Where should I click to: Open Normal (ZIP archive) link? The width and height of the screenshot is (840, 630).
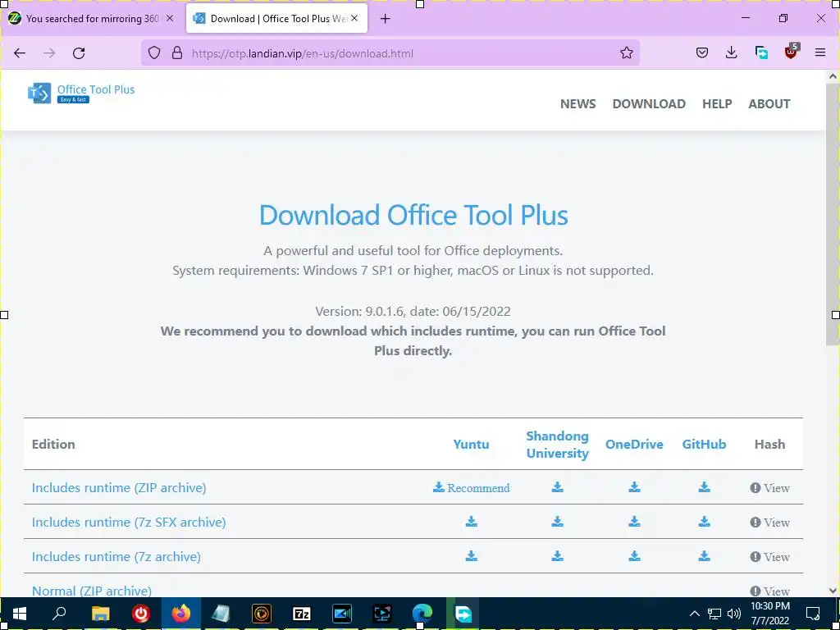click(x=92, y=591)
